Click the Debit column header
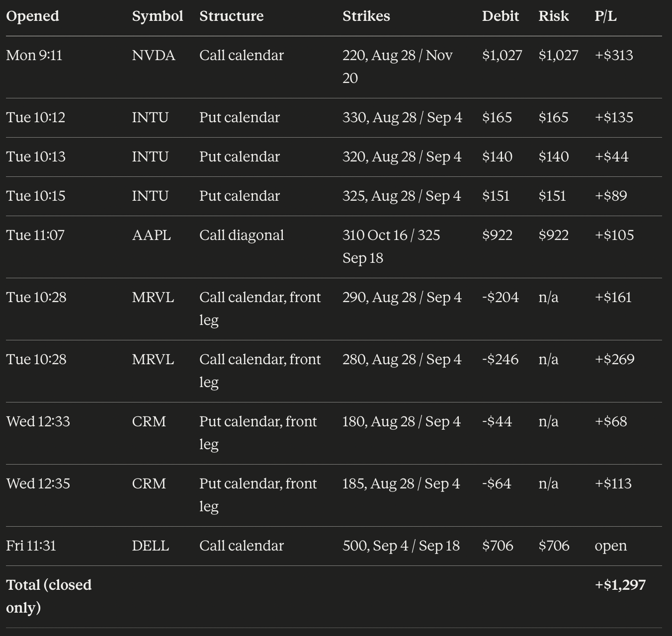672x636 pixels. [501, 16]
